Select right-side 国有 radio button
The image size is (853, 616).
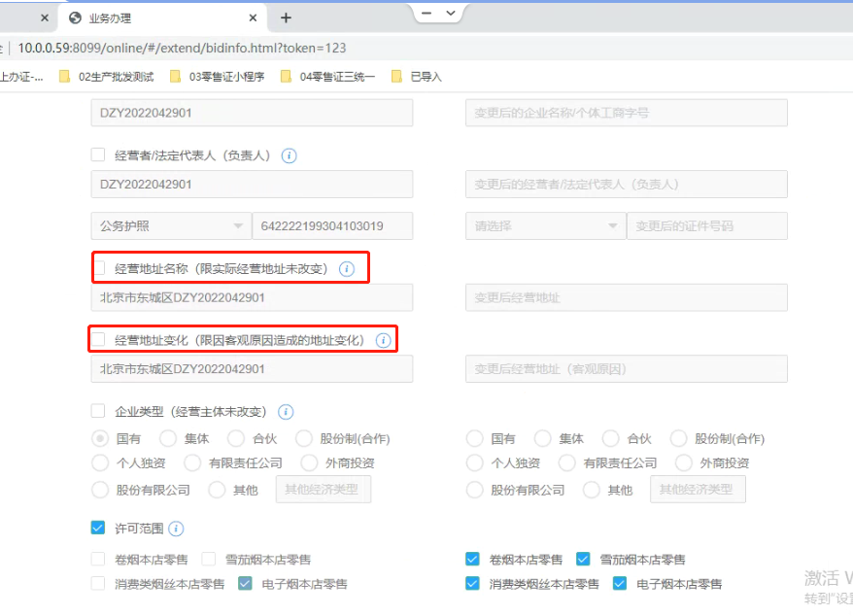pos(474,438)
